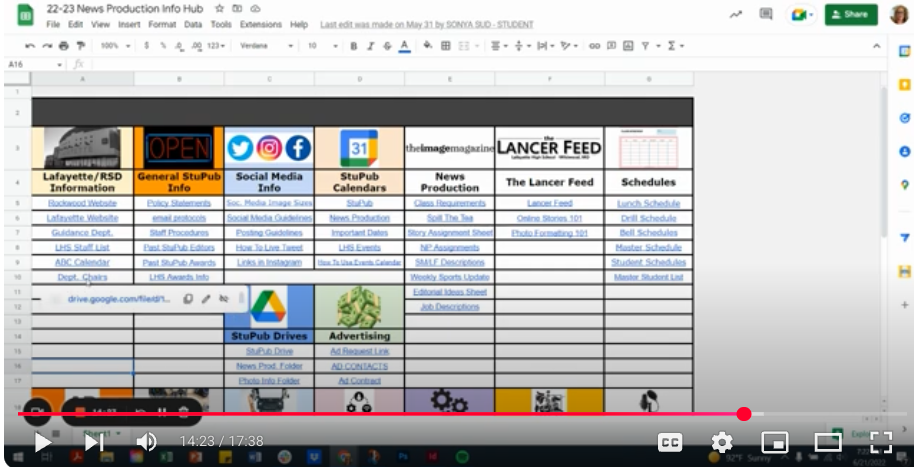Screen dimensions: 914x467
Task: Open comment history icon
Action: [x=766, y=14]
